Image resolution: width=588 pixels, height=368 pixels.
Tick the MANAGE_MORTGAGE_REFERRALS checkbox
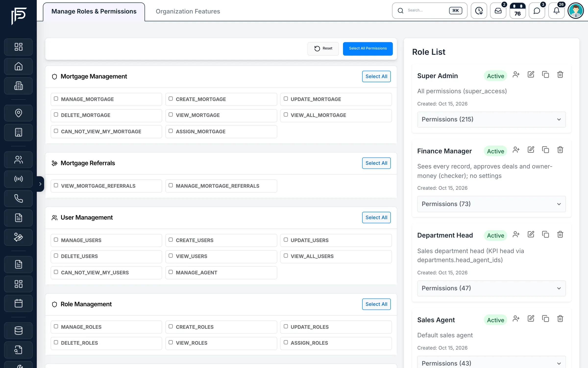click(171, 185)
